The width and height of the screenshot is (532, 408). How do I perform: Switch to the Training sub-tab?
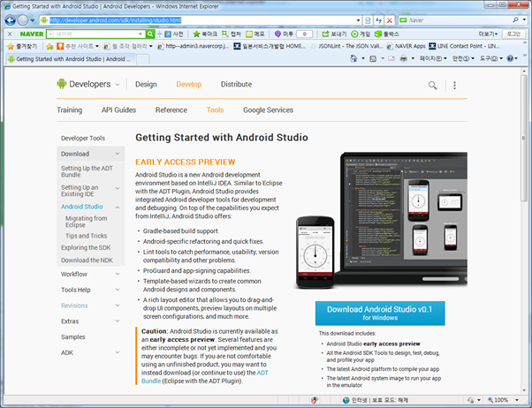(x=70, y=110)
